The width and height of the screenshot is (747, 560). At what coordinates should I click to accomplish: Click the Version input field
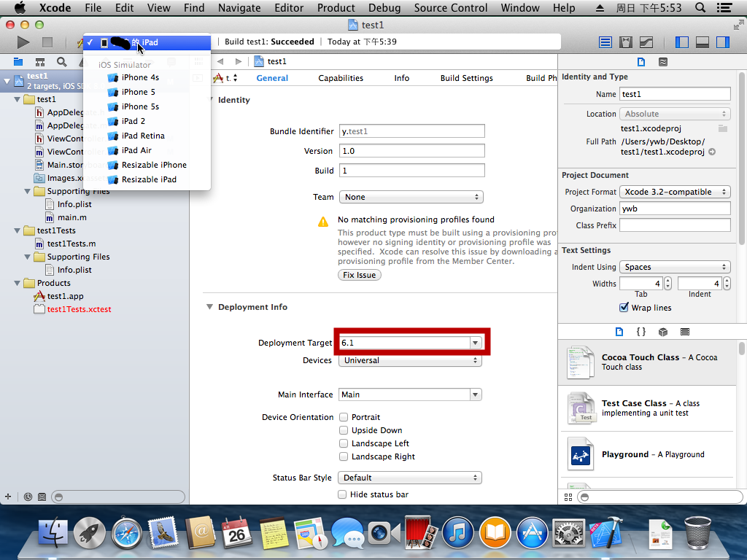click(412, 151)
